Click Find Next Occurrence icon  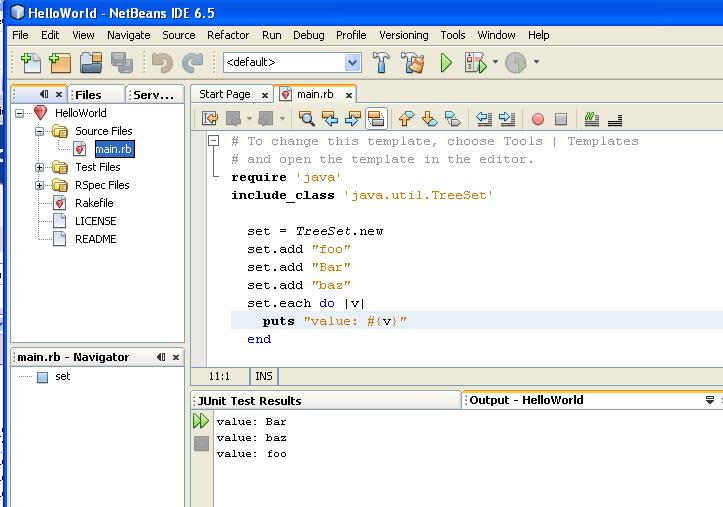[353, 119]
